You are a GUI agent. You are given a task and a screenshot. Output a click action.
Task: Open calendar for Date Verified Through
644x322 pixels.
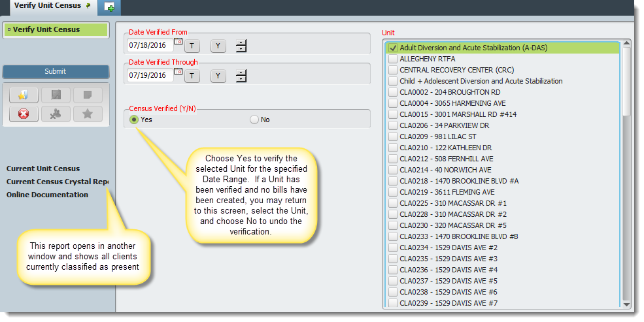[178, 71]
